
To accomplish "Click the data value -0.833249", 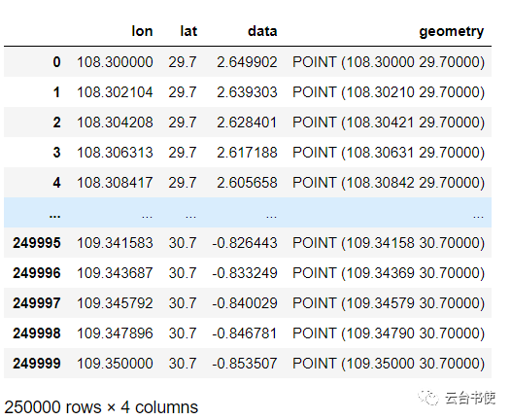I will (x=245, y=273).
